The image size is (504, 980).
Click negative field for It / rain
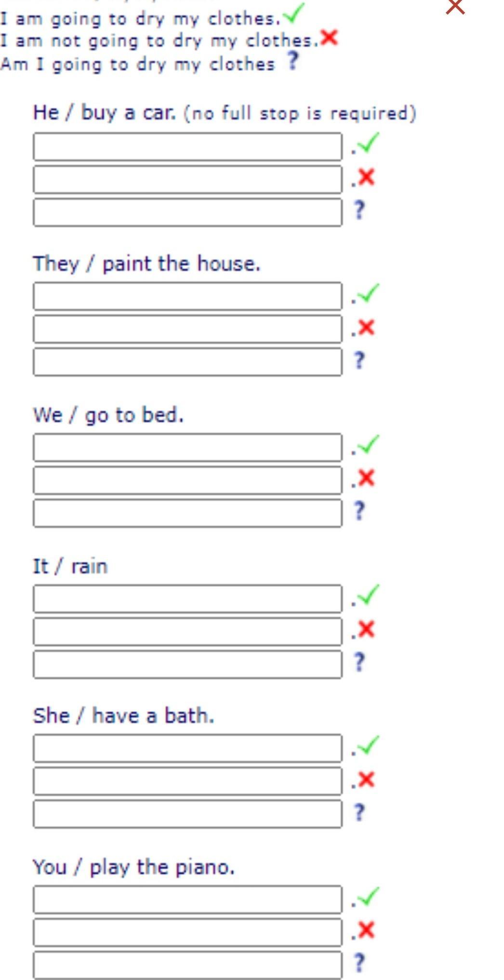[x=187, y=632]
